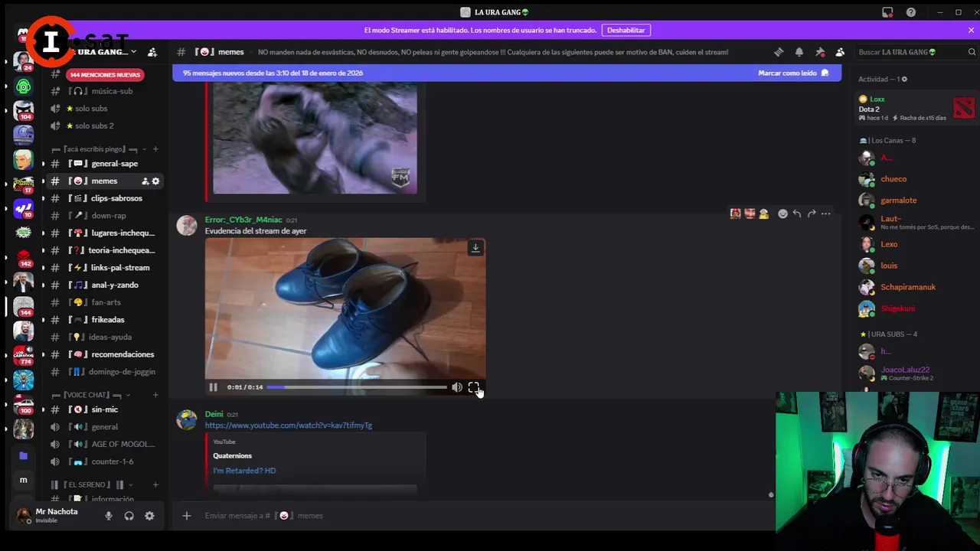Open Error:_CYb3r_M4niac username profile
The width and height of the screenshot is (980, 551).
coord(243,220)
